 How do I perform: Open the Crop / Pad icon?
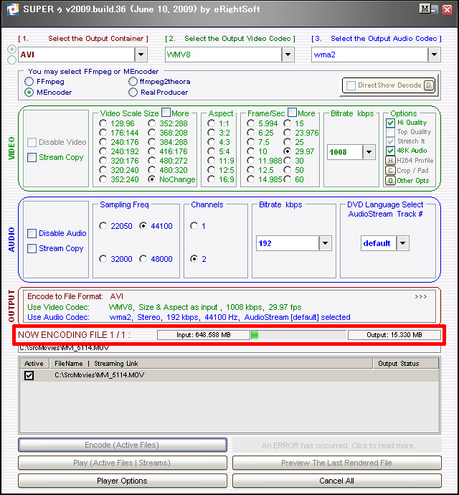(x=390, y=171)
